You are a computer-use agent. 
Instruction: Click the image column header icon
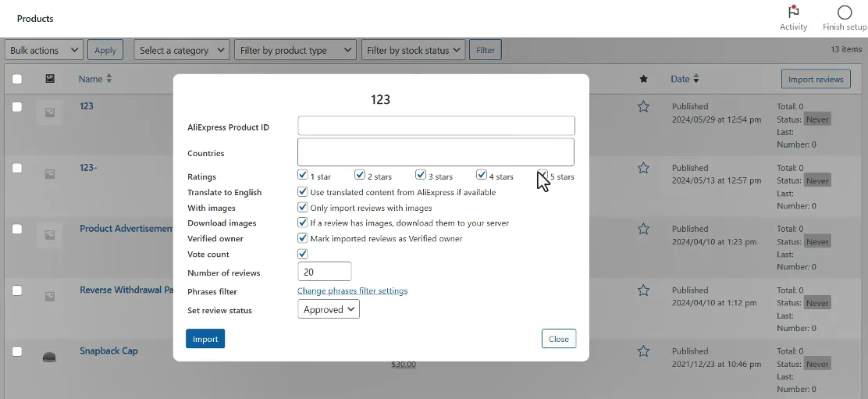pyautogui.click(x=50, y=79)
